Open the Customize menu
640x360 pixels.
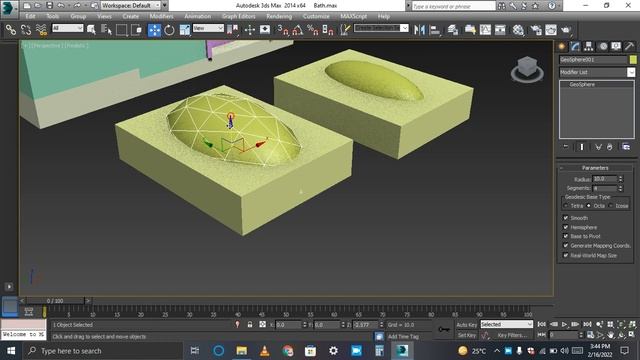(316, 16)
